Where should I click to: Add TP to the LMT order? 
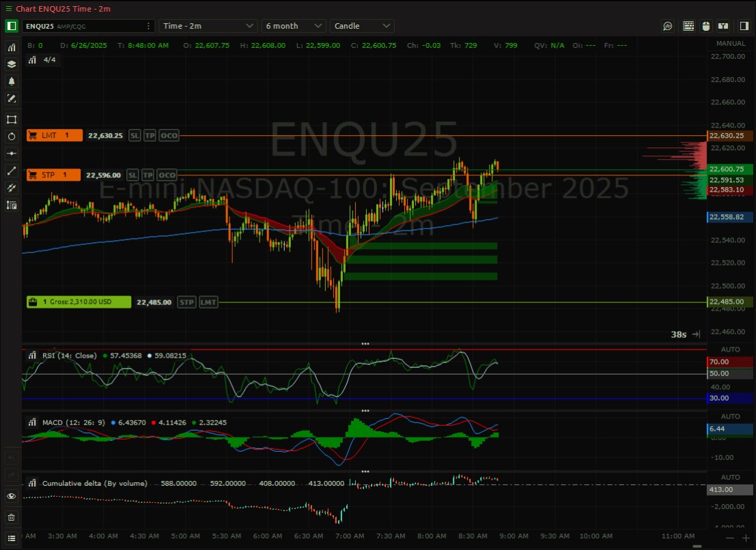click(150, 135)
